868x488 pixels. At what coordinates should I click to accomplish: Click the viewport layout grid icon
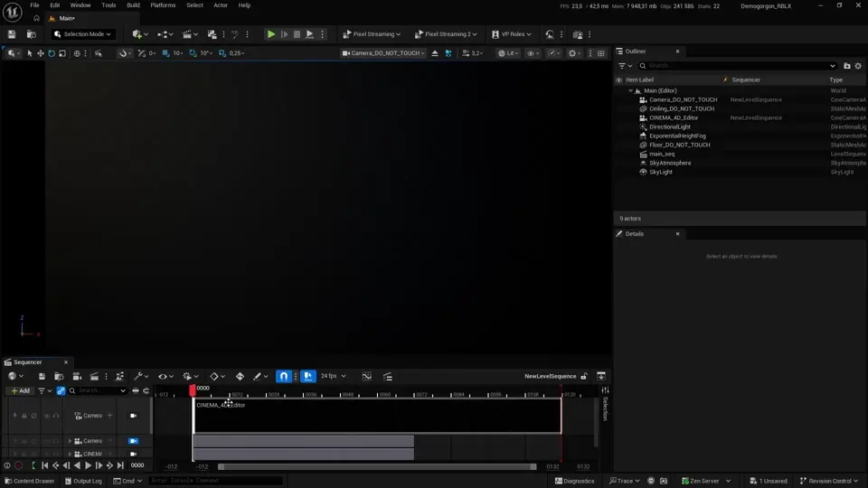(x=601, y=53)
